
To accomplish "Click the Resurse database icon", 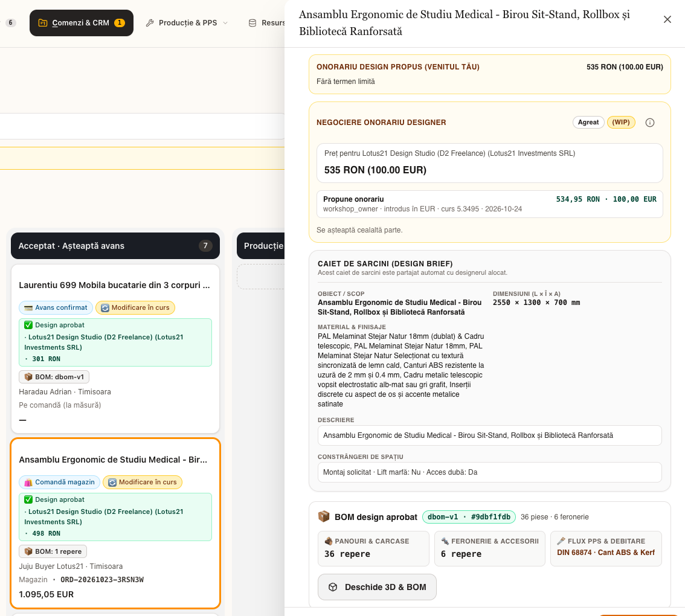I will coord(252,23).
